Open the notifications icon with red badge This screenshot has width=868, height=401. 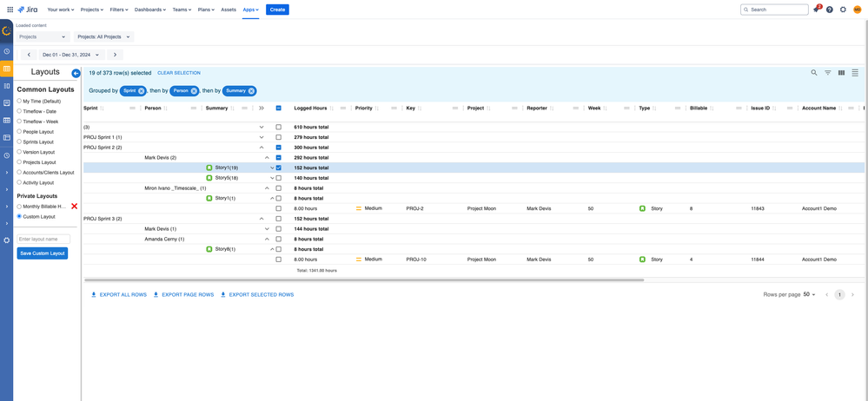click(817, 10)
